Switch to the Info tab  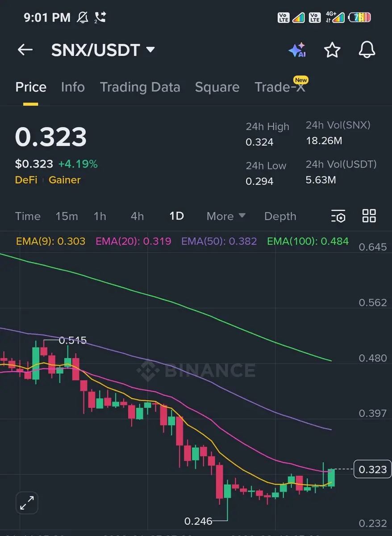pyautogui.click(x=73, y=87)
